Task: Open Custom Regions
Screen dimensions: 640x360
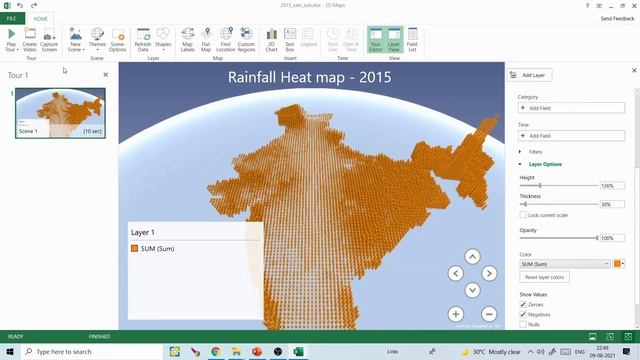Action: 246,40
